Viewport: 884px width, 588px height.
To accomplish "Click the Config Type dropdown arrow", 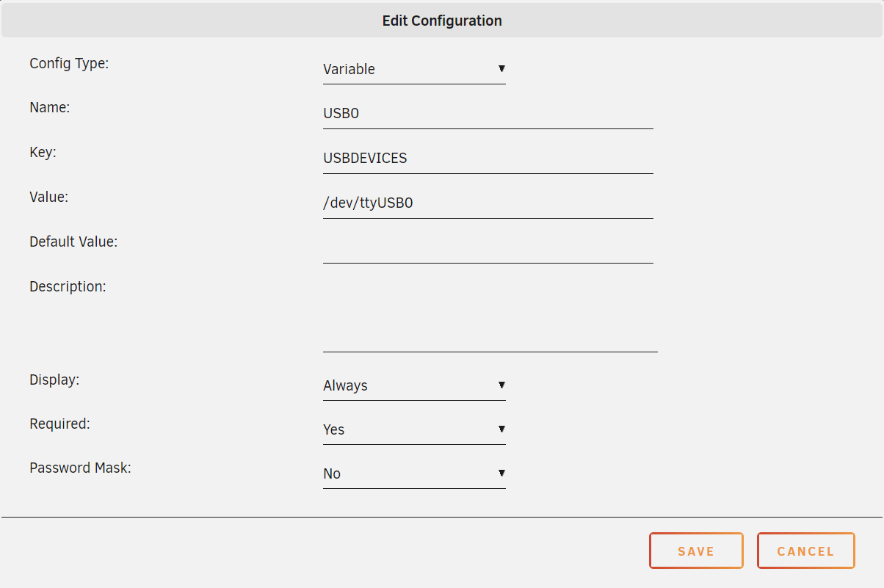I will pos(501,68).
